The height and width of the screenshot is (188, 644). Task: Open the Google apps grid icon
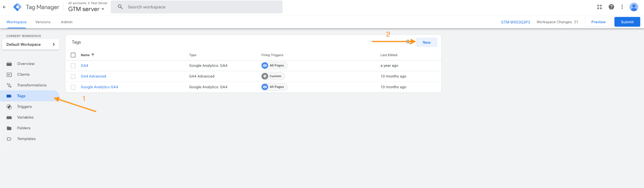tap(600, 7)
